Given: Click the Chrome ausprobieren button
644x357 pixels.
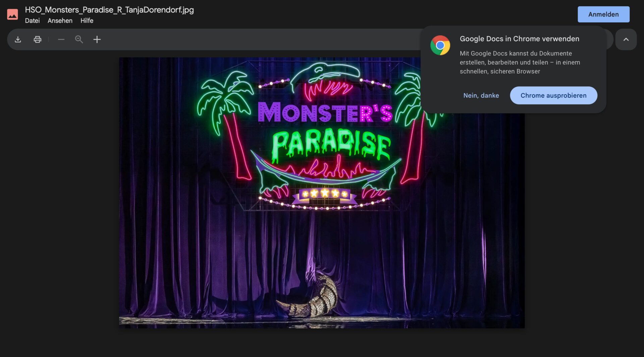Looking at the screenshot, I should (553, 96).
